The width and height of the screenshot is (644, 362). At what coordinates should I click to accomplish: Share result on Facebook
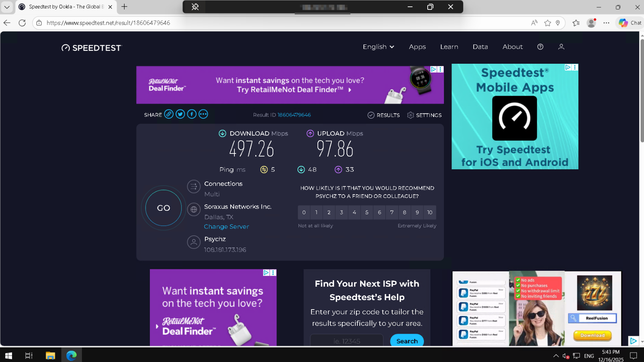192,114
